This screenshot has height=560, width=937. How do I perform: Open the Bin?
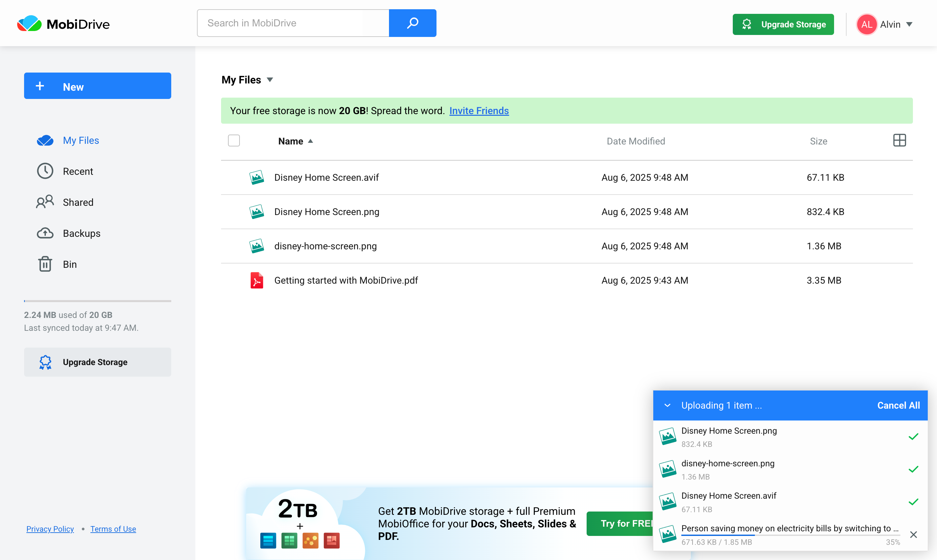point(70,264)
